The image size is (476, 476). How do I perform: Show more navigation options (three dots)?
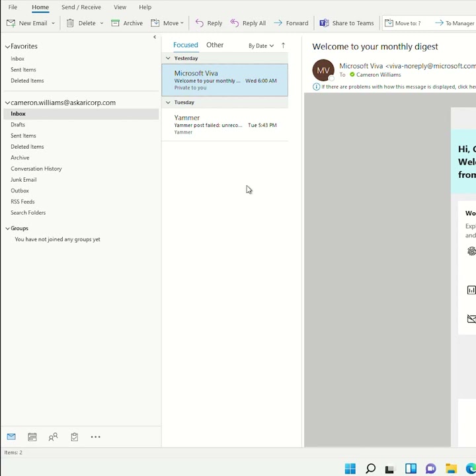click(x=95, y=437)
